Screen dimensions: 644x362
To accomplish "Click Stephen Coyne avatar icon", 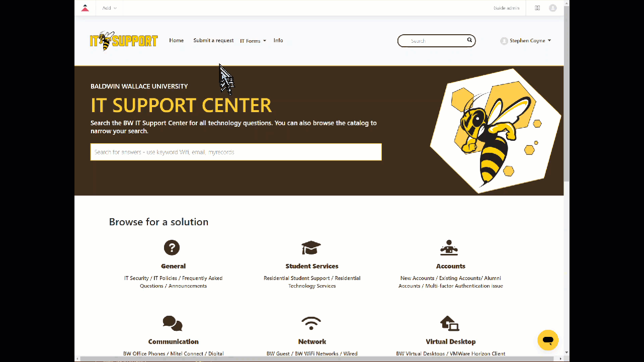I will coord(504,41).
